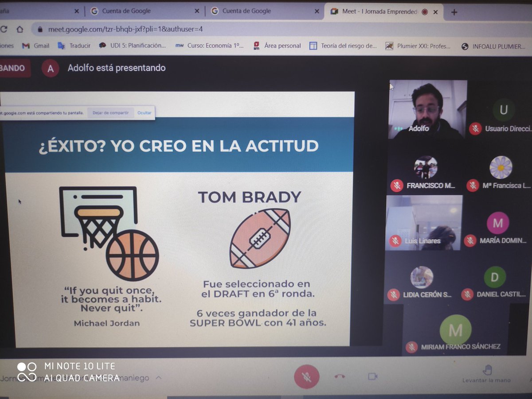The width and height of the screenshot is (532, 399).
Task: Click muted mic icon of MIRIAM FRANCO SÁNCHEZ
Action: coord(411,347)
